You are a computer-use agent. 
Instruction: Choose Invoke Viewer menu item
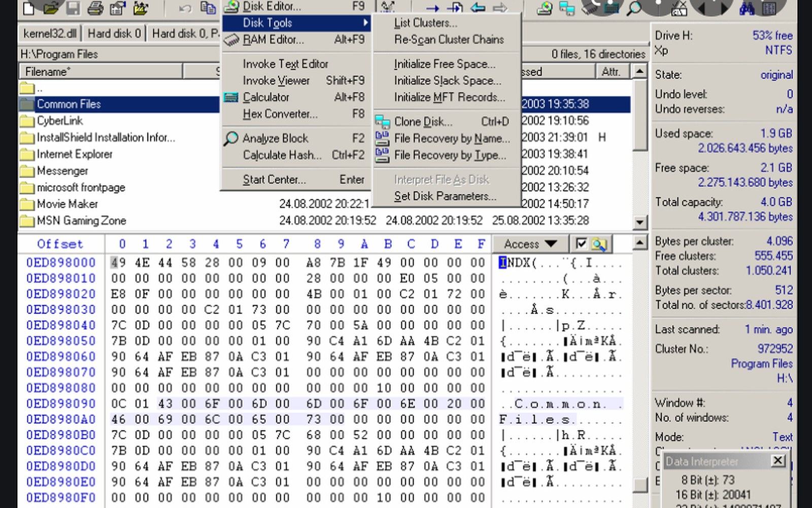tap(296, 81)
